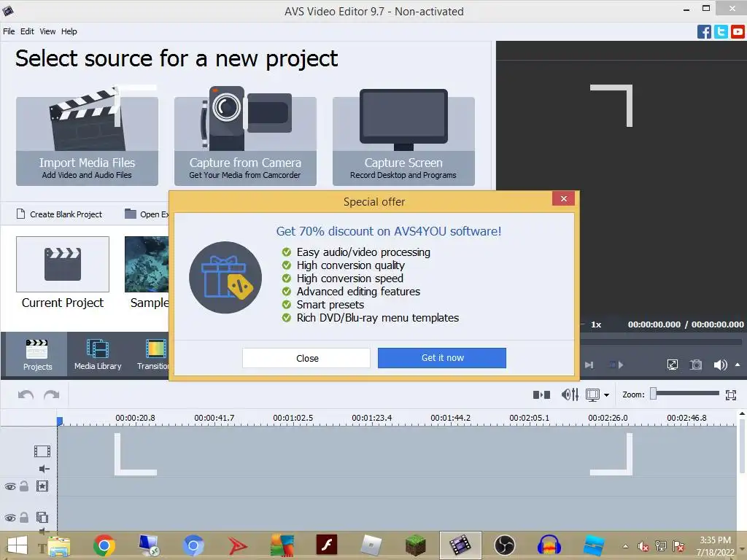Choose Capture Screen source
Viewport: 747px width, 560px height.
tap(403, 141)
